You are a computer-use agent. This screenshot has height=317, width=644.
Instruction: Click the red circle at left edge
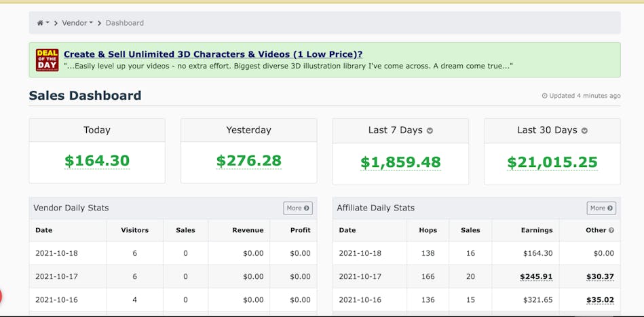point(1,296)
